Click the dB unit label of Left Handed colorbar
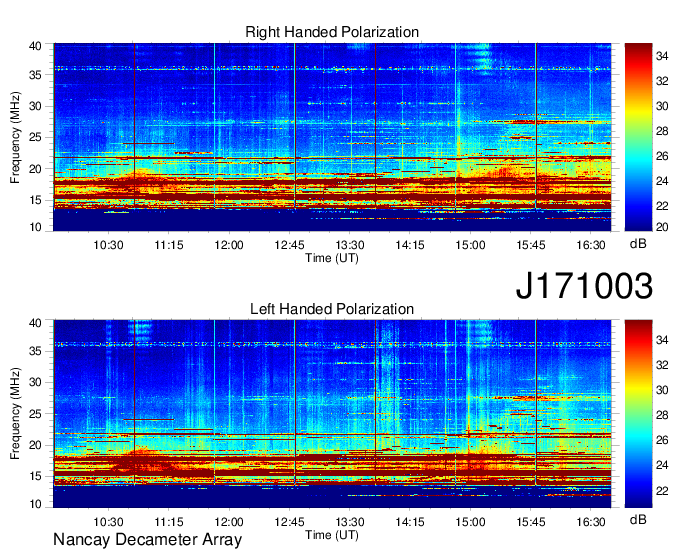 638,519
